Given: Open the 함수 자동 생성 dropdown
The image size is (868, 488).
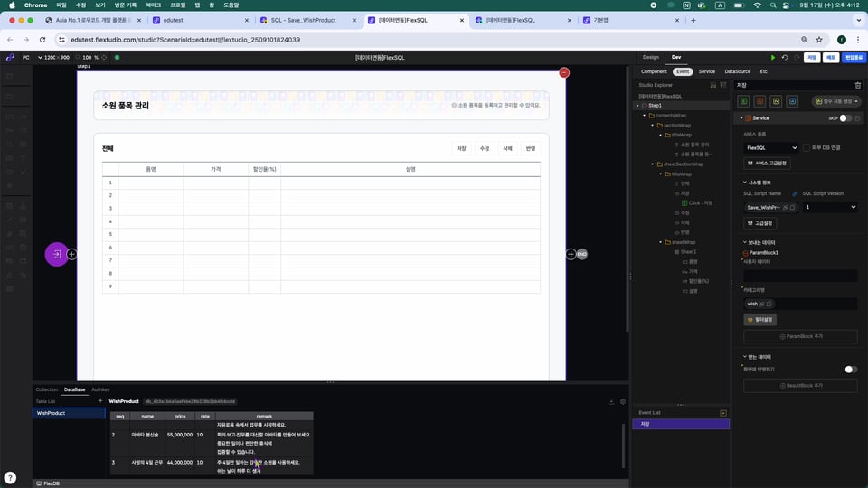Looking at the screenshot, I should [x=836, y=101].
